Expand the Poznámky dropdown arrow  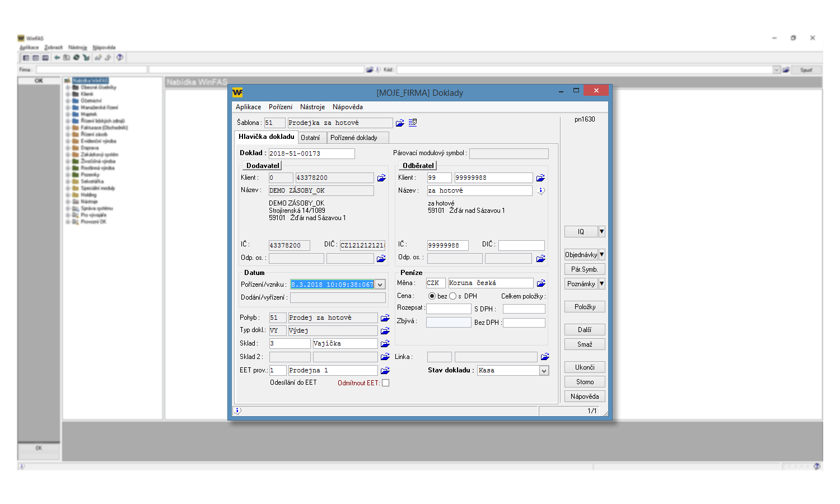(602, 283)
